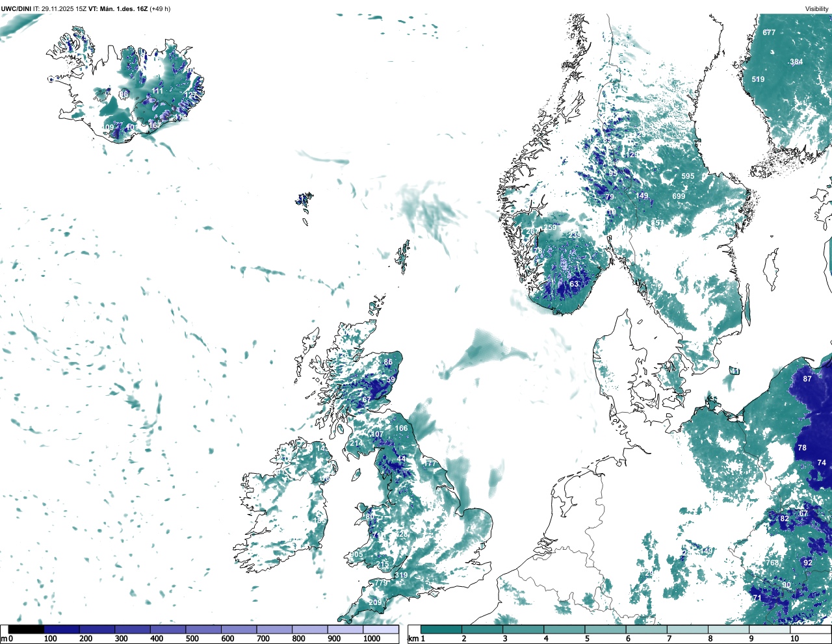The height and width of the screenshot is (644, 832).
Task: Click the '74' value near right edge
Action: [x=822, y=463]
